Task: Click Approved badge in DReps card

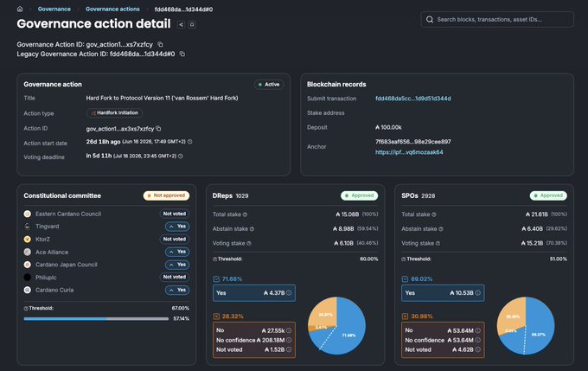Action: tap(359, 195)
